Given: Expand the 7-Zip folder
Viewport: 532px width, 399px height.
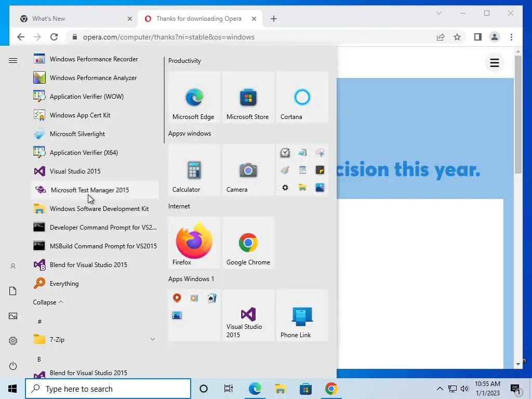Looking at the screenshot, I should (x=95, y=339).
